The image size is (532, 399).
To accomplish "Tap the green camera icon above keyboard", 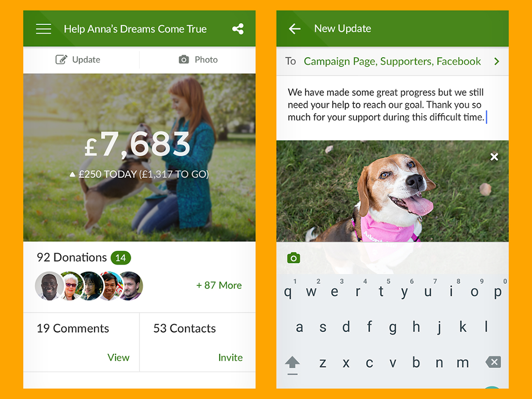I will [x=293, y=258].
